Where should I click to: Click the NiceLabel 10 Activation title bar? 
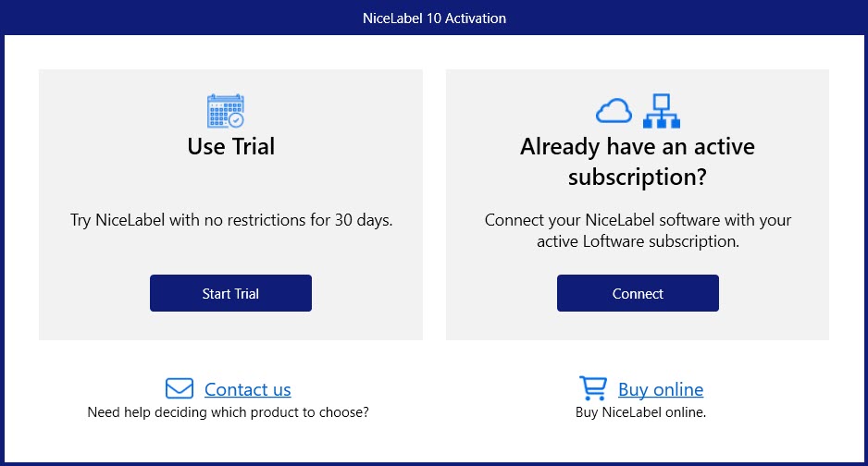[434, 18]
